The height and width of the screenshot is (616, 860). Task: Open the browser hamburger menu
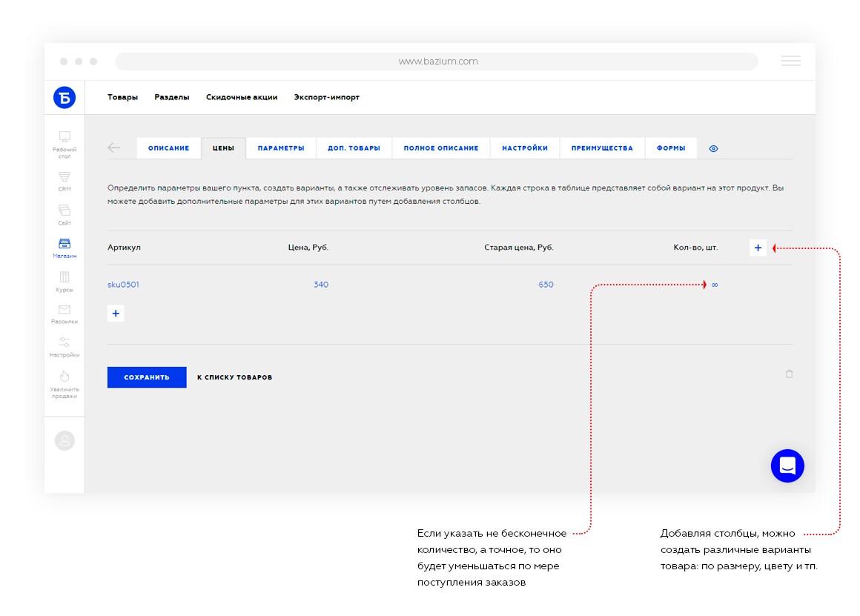(x=790, y=61)
